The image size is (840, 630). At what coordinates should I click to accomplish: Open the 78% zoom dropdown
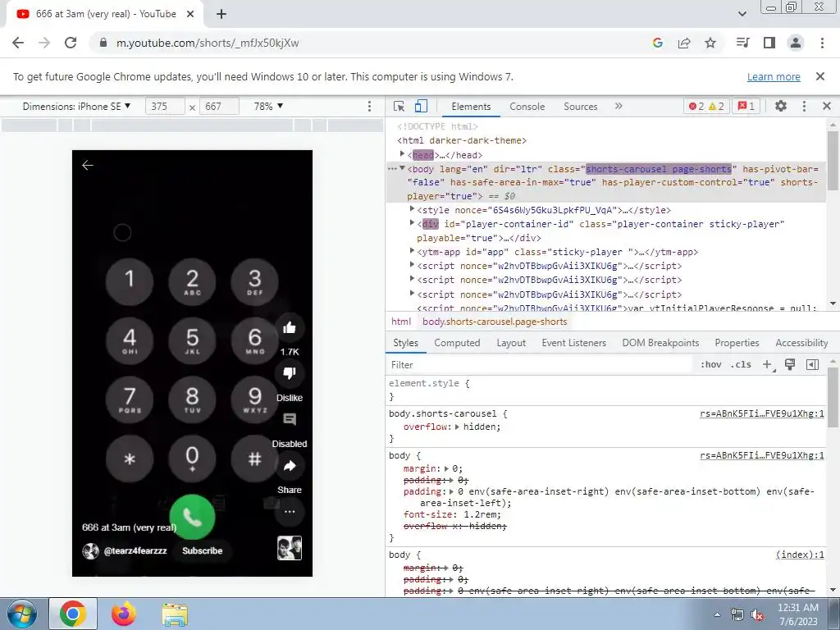coord(268,106)
